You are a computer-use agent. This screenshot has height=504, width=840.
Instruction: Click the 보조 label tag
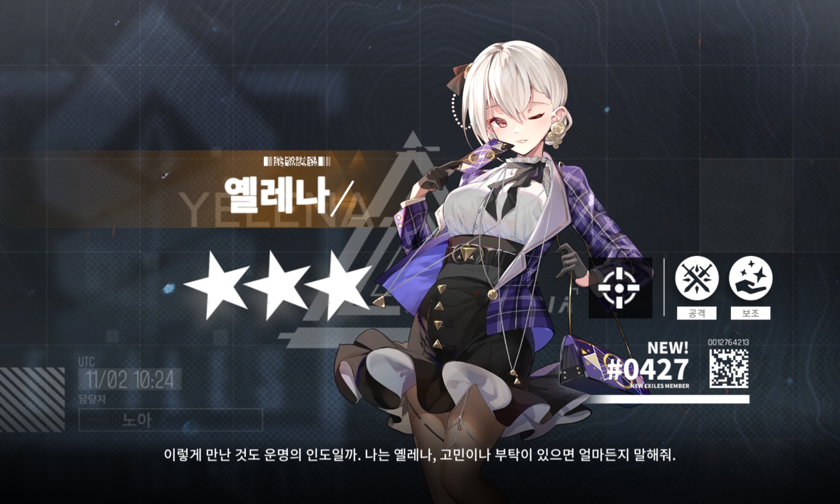click(x=751, y=313)
